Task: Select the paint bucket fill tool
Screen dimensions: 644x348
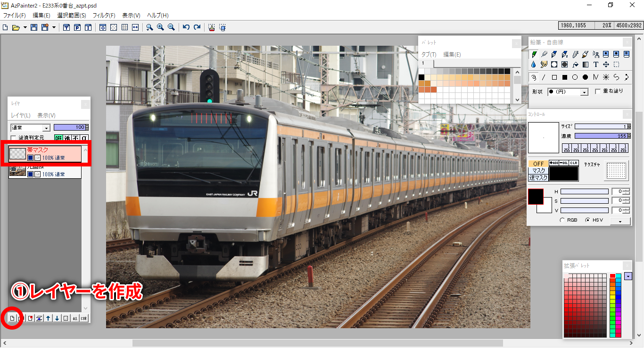Action: [x=575, y=65]
